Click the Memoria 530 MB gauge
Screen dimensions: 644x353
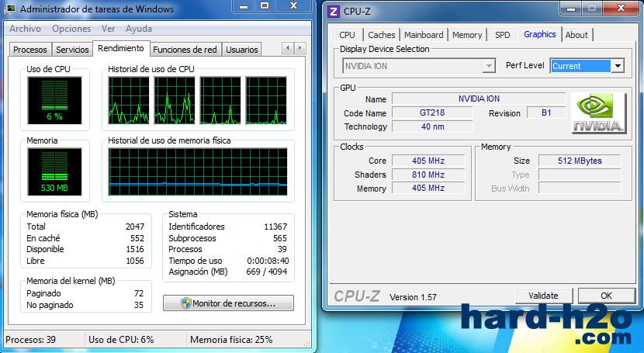click(x=54, y=172)
